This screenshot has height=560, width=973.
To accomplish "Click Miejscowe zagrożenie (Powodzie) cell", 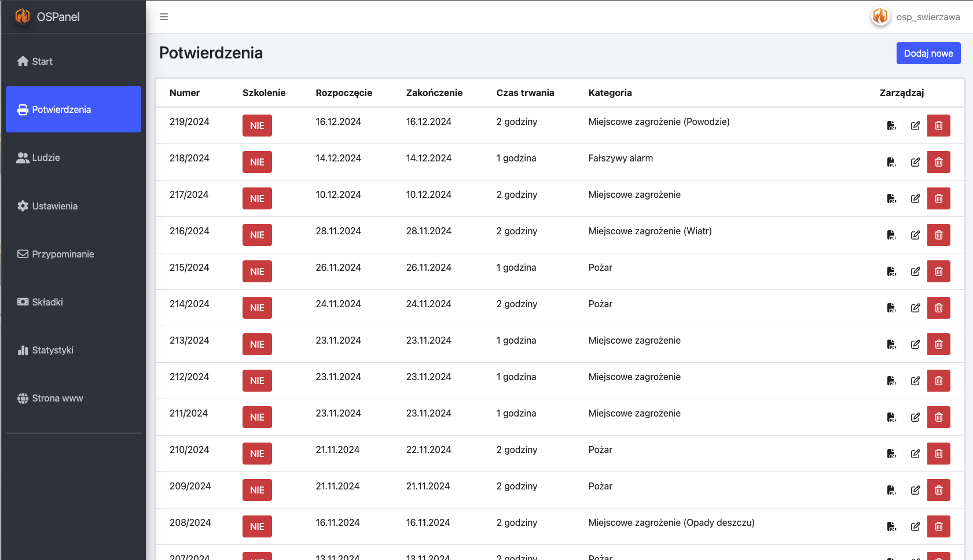I will coord(659,121).
